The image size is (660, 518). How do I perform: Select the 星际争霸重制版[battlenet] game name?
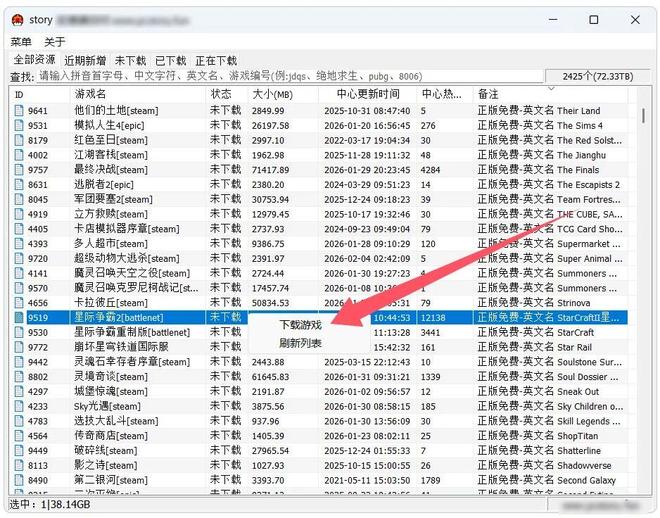132,332
